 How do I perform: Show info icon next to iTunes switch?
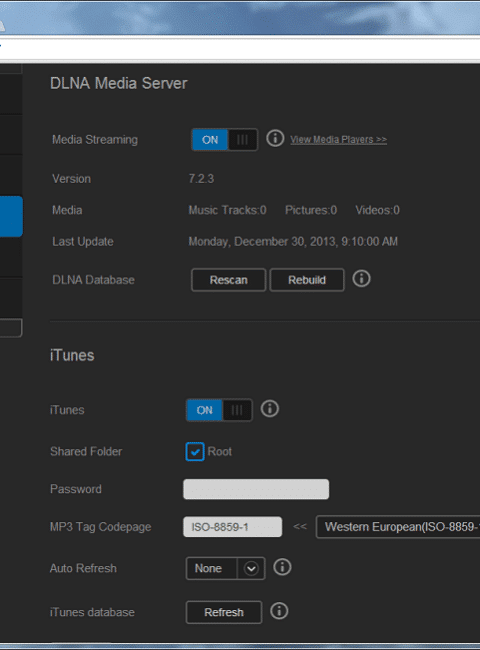point(269,409)
